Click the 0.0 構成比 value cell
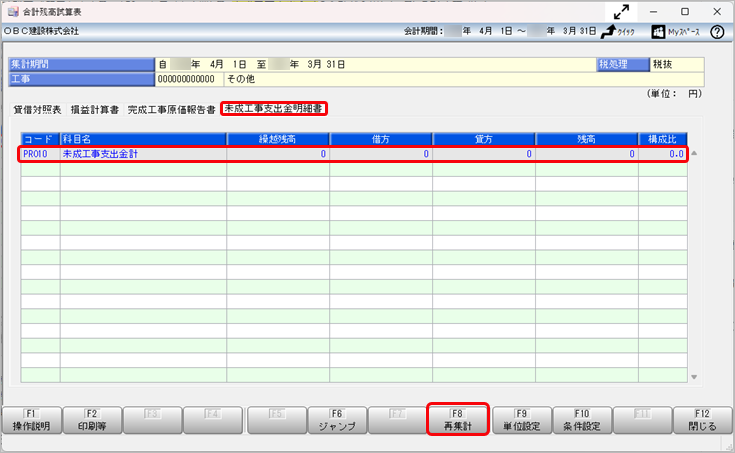735x453 pixels. 663,154
